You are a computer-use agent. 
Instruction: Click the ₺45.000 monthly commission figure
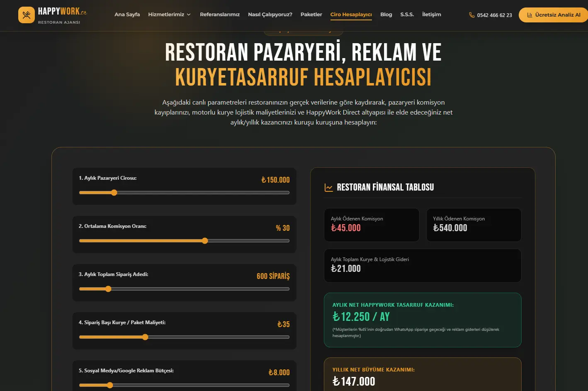(346, 228)
